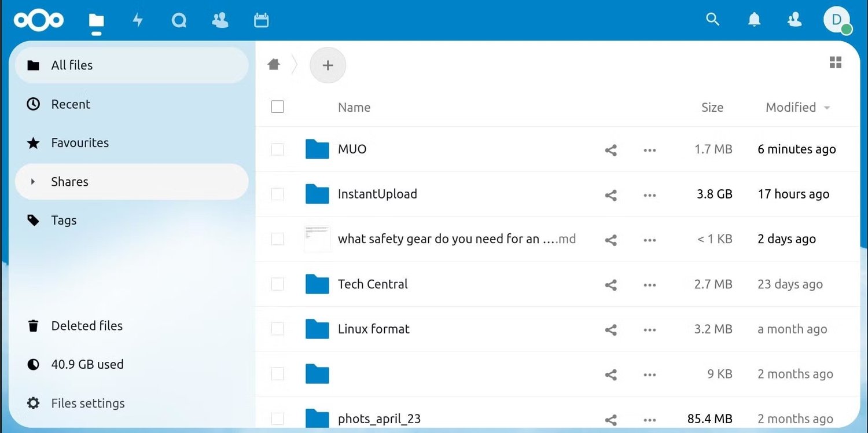Click the magnifier to search files

[712, 19]
